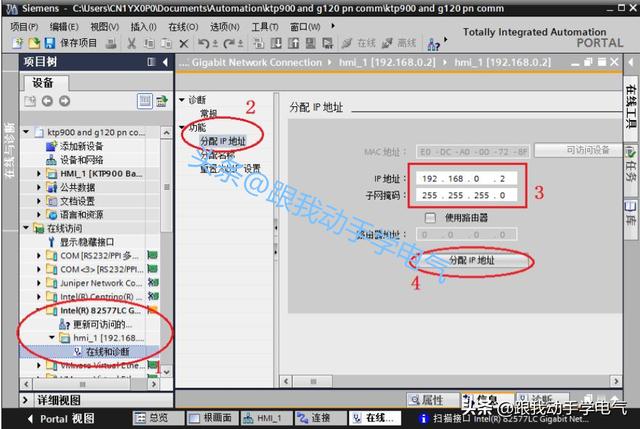Click the Delete X icon in toolbar
The height and width of the screenshot is (429, 640).
click(x=184, y=43)
